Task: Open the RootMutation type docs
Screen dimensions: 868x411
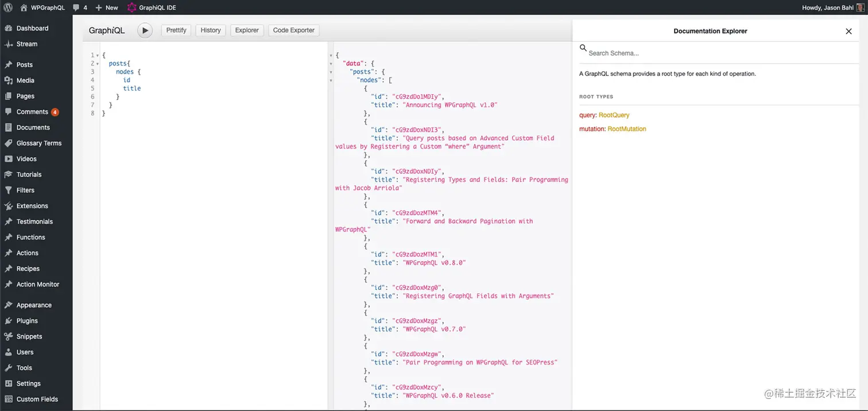Action: click(627, 129)
